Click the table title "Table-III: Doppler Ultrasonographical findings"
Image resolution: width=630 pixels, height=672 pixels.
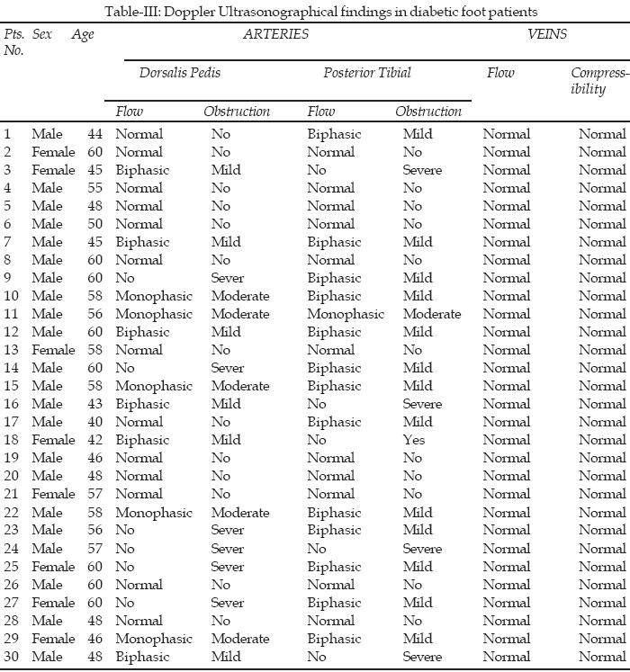(x=315, y=11)
